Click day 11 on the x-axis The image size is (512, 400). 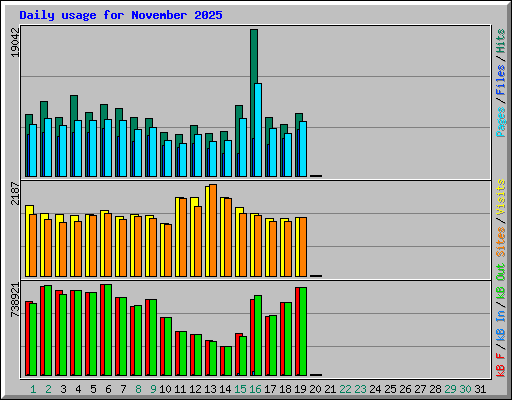point(180,389)
